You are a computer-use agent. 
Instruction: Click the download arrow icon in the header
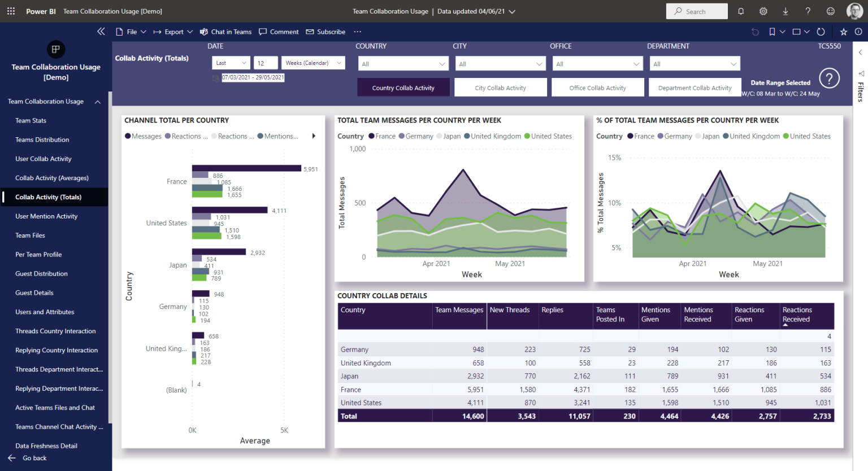[x=785, y=11]
